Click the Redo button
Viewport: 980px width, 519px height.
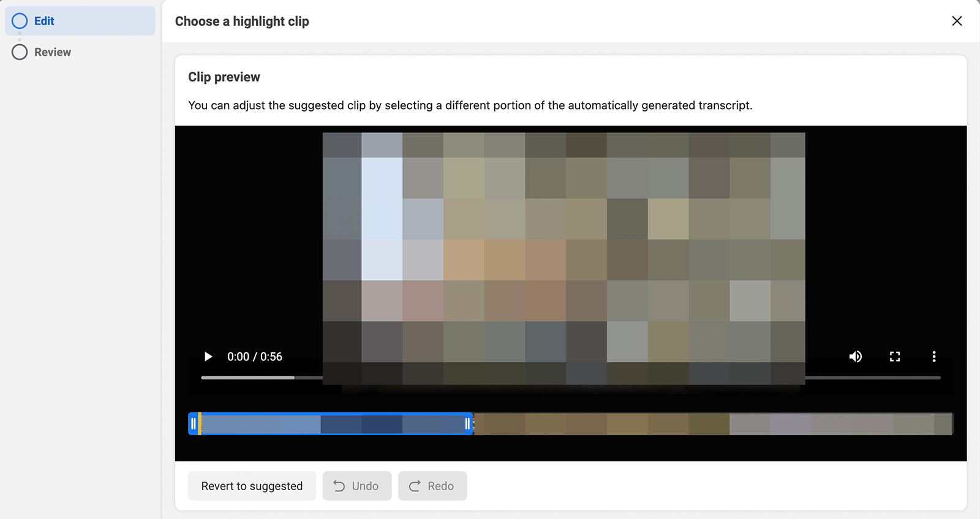click(432, 486)
